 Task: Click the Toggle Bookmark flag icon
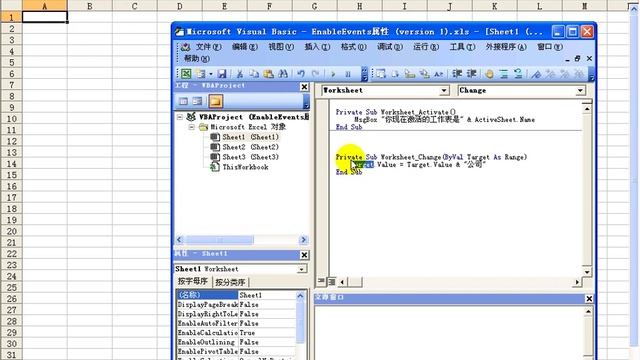click(536, 74)
